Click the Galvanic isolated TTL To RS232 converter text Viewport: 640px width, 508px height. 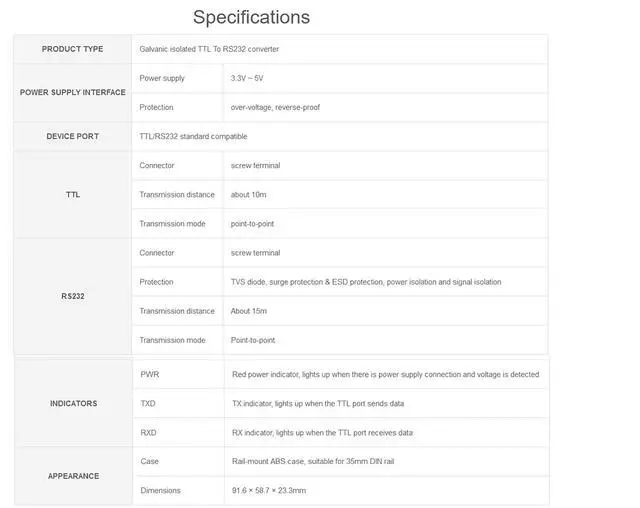click(209, 49)
